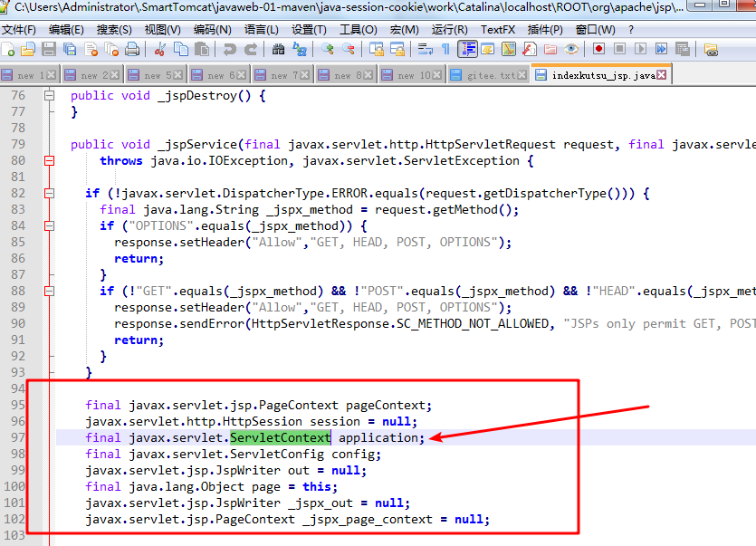Image resolution: width=756 pixels, height=546 pixels.
Task: Zoom in with magnifier plus icon
Action: [x=328, y=49]
